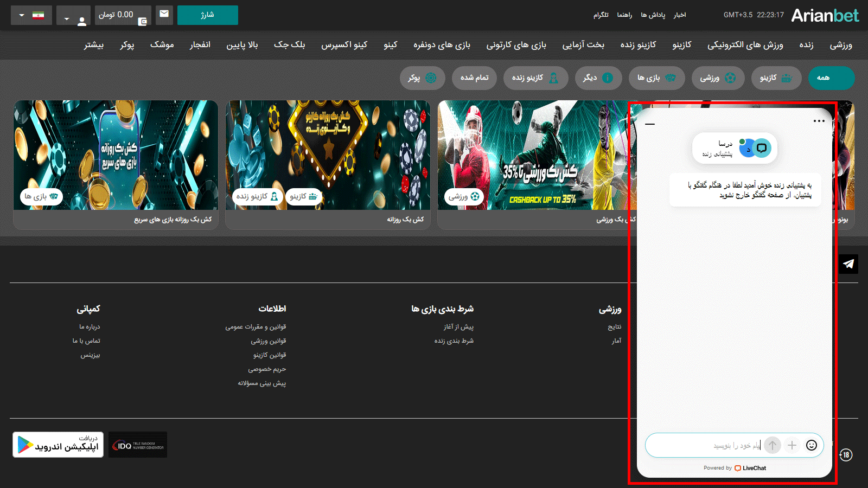Screen dimensions: 868x488
Task: Click the plus attachment icon in chat
Action: [x=792, y=445]
